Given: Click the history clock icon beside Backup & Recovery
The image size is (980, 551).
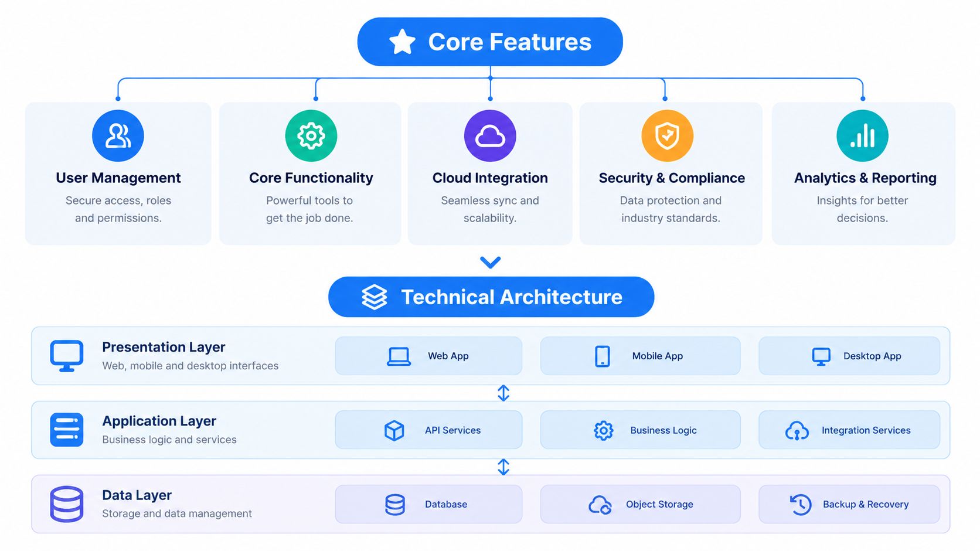Looking at the screenshot, I should click(x=801, y=504).
